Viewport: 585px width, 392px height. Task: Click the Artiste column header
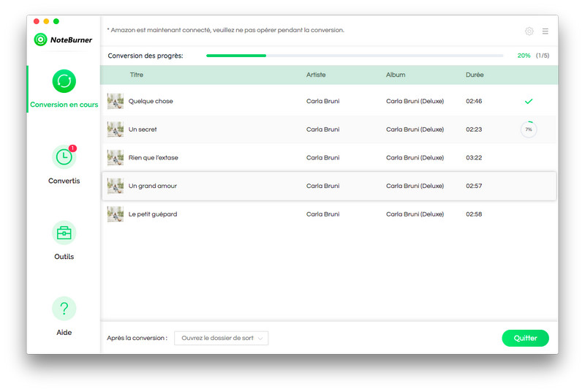316,75
